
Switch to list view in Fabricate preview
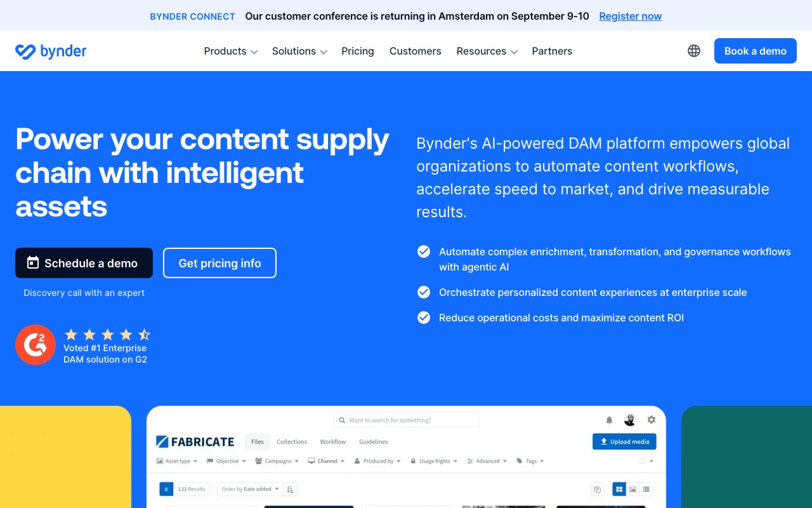[646, 489]
